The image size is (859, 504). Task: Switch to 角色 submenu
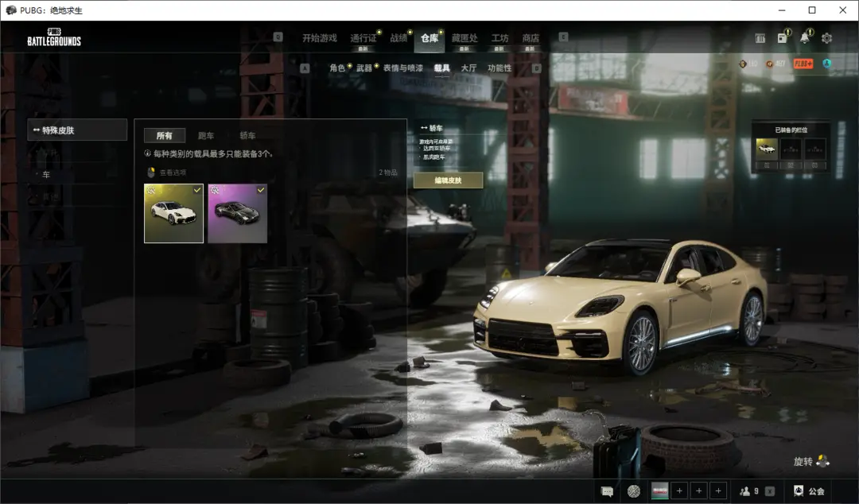click(x=337, y=68)
